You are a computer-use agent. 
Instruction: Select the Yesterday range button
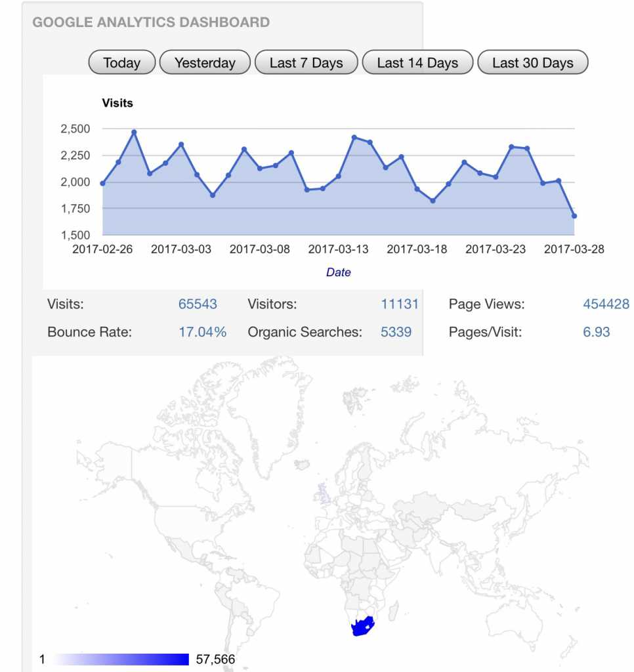(205, 62)
